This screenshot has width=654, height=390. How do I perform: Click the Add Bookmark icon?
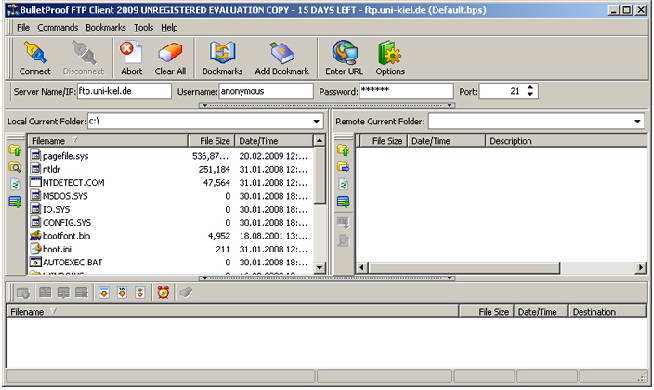(282, 53)
